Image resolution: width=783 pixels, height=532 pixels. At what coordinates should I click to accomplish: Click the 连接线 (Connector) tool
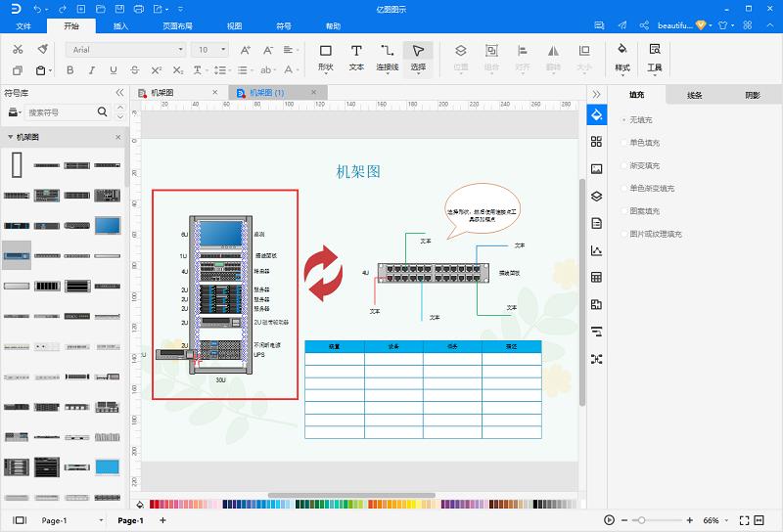click(388, 57)
